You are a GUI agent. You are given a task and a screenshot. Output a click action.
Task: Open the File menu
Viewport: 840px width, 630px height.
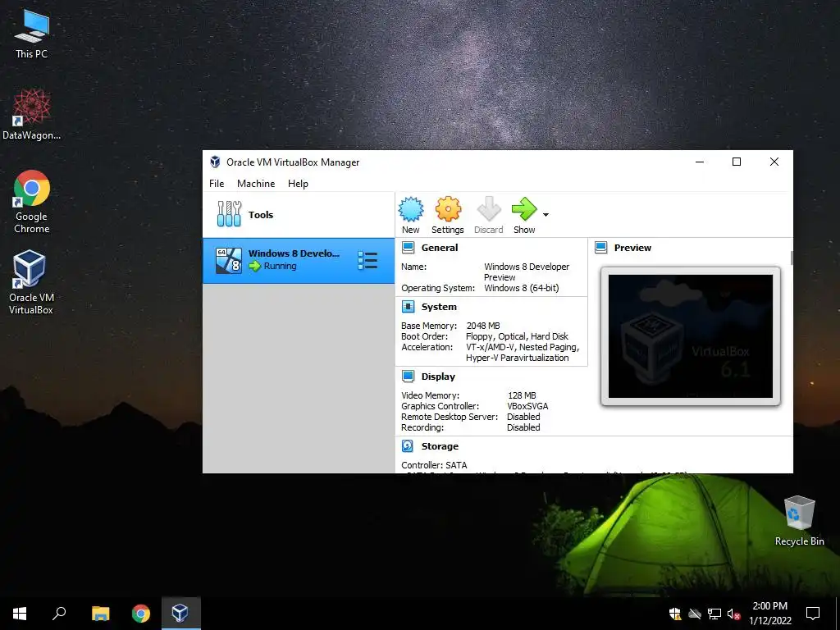click(x=217, y=183)
